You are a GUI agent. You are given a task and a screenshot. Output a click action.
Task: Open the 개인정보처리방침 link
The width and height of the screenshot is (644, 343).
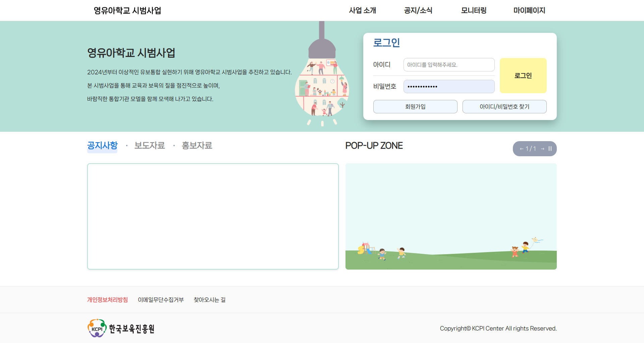pyautogui.click(x=107, y=300)
